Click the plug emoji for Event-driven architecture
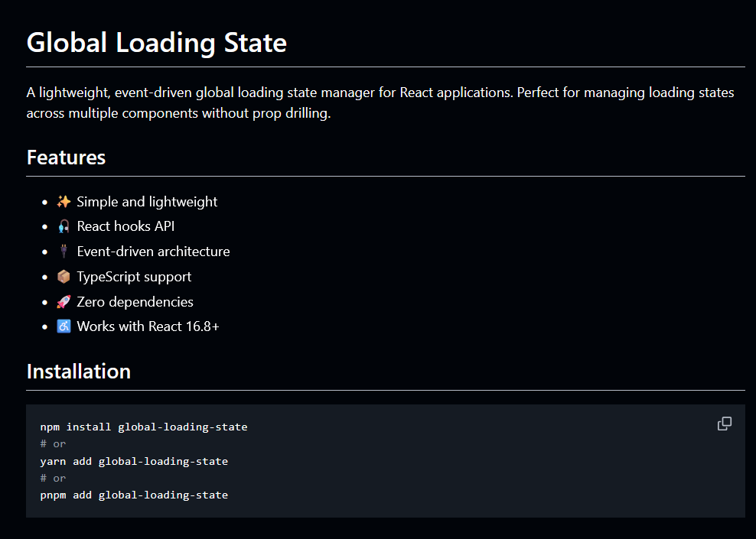Screen dimensions: 756x539 64,251
